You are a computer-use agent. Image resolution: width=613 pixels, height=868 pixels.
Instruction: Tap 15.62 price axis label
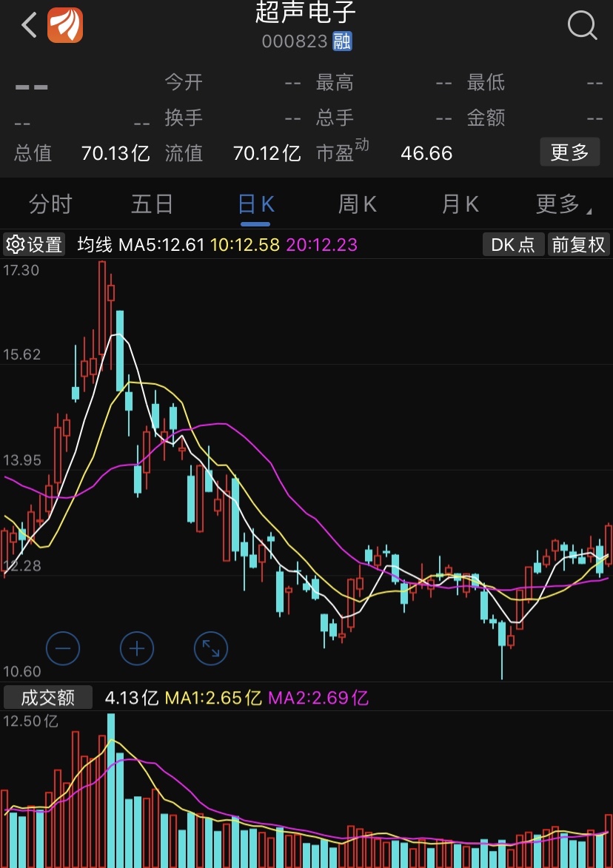tap(21, 354)
